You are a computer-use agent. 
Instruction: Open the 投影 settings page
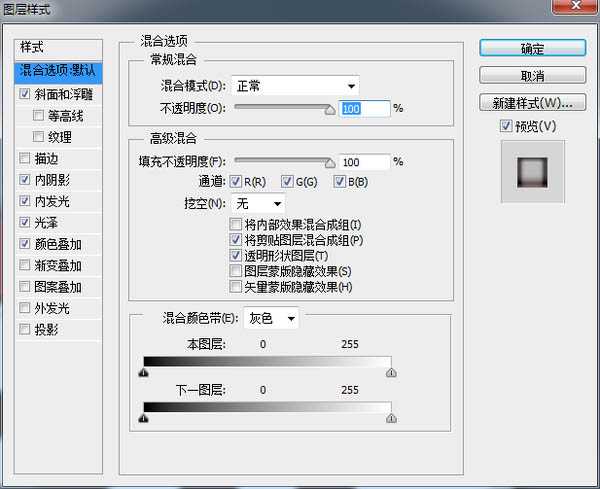[x=46, y=329]
